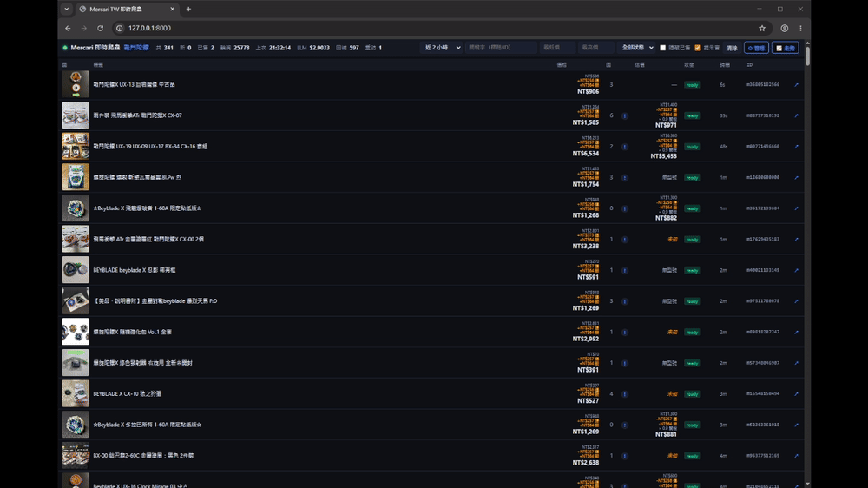
Task: Click info icon on BEYBLADE X CX-10 row
Action: point(624,394)
